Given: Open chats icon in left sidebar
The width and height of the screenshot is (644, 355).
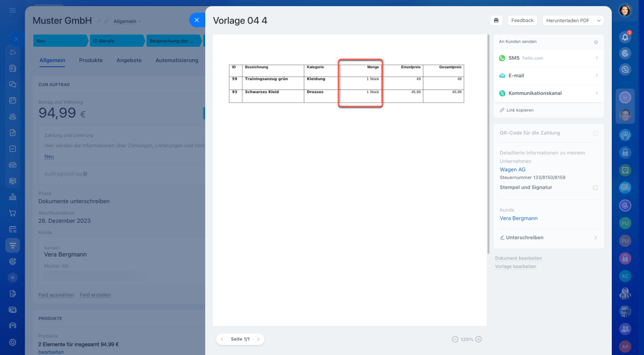Looking at the screenshot, I should pyautogui.click(x=13, y=84).
